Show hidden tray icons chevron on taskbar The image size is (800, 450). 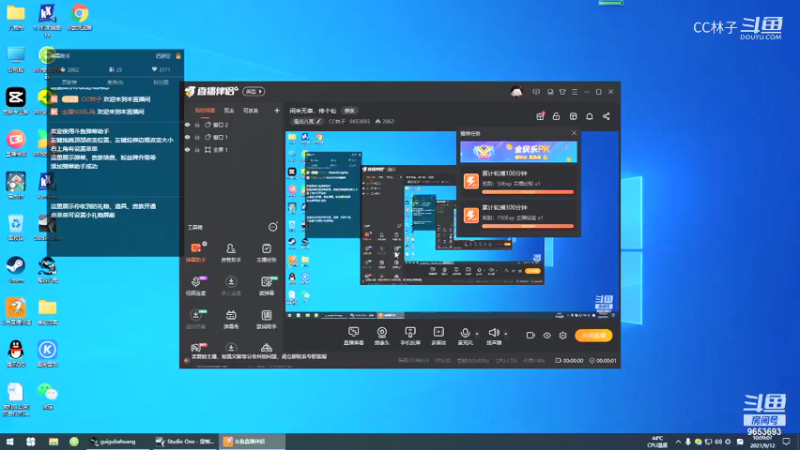[678, 441]
